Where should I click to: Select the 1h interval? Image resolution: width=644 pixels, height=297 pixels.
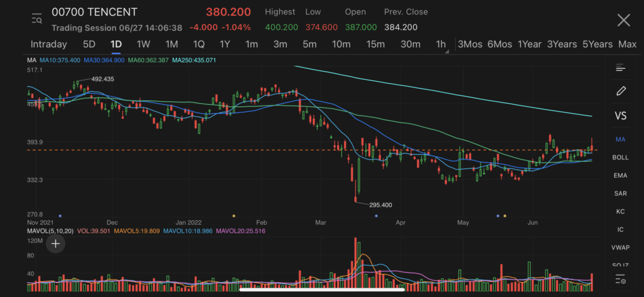click(x=440, y=44)
